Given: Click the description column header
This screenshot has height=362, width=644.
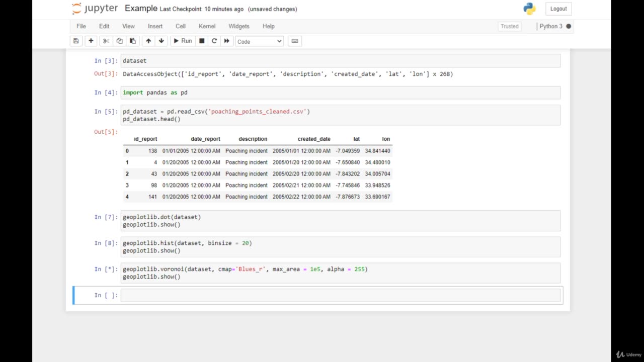Looking at the screenshot, I should 253,139.
